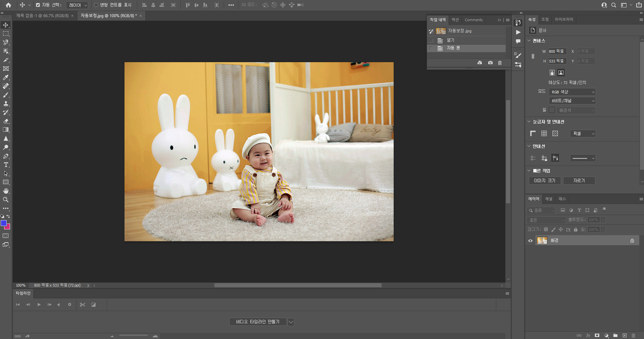Toggle history brush source for 자동 톤

431,48
